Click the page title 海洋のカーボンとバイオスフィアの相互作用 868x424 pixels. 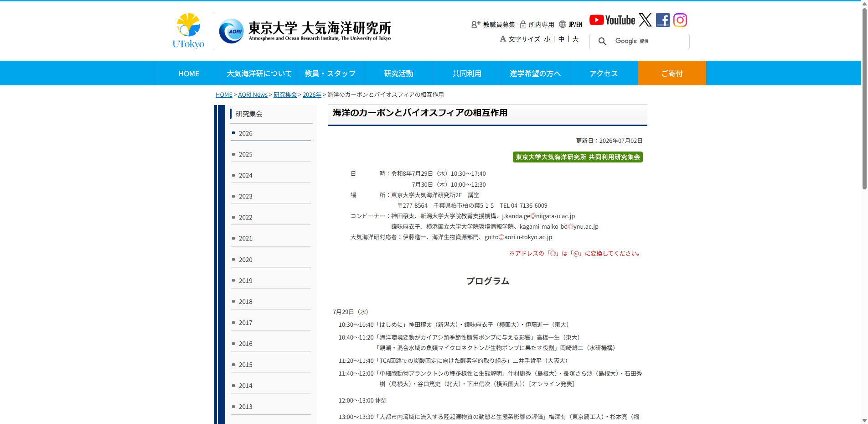point(420,113)
